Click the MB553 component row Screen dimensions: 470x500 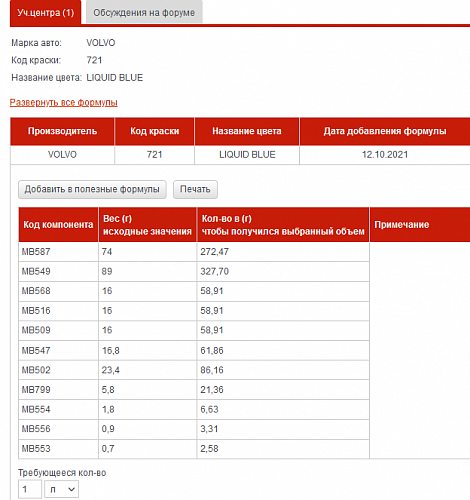(194, 449)
